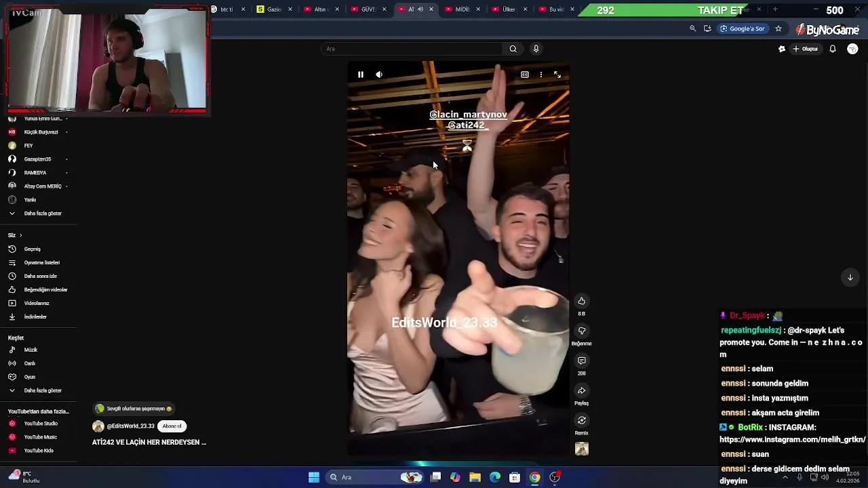
Task: Dislike the video with Beğenme button
Action: pos(581,331)
